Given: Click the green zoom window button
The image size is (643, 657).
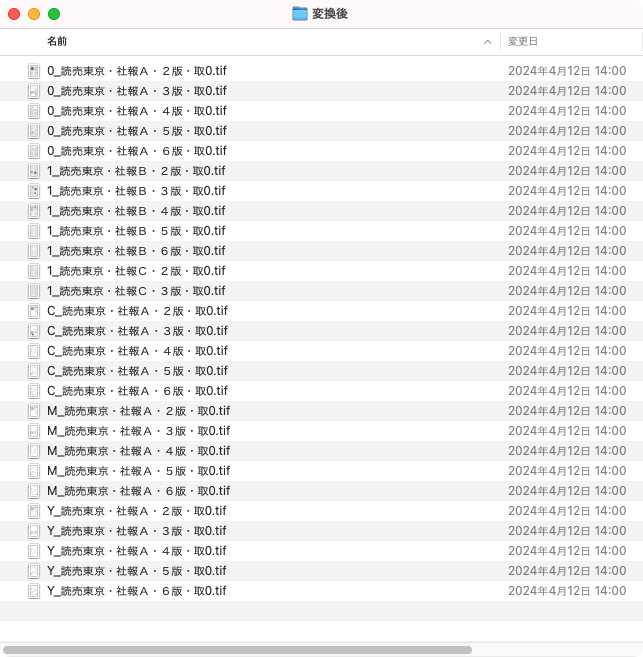Looking at the screenshot, I should pos(54,14).
